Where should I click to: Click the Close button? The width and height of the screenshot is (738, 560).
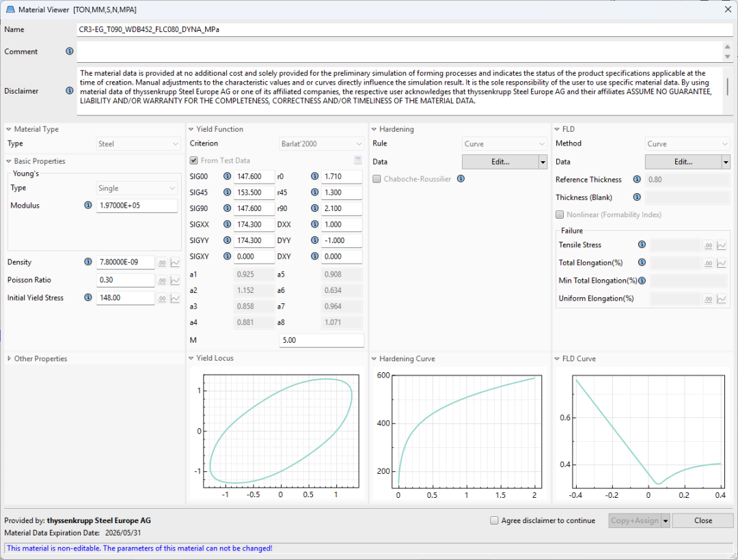[x=702, y=520]
